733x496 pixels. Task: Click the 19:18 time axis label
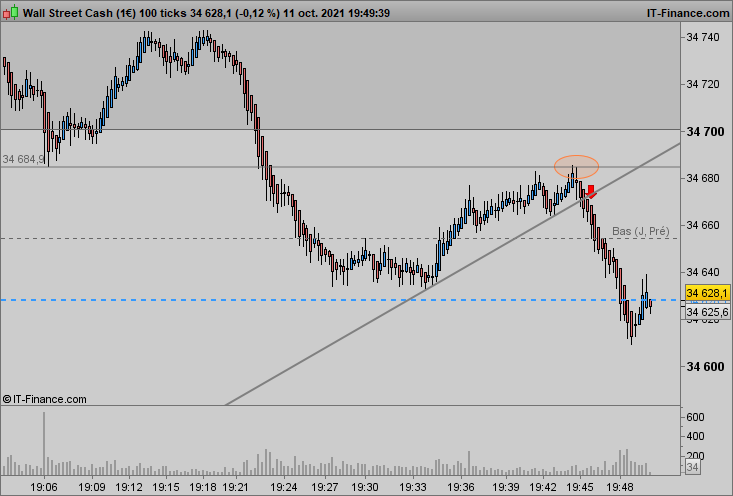203,487
